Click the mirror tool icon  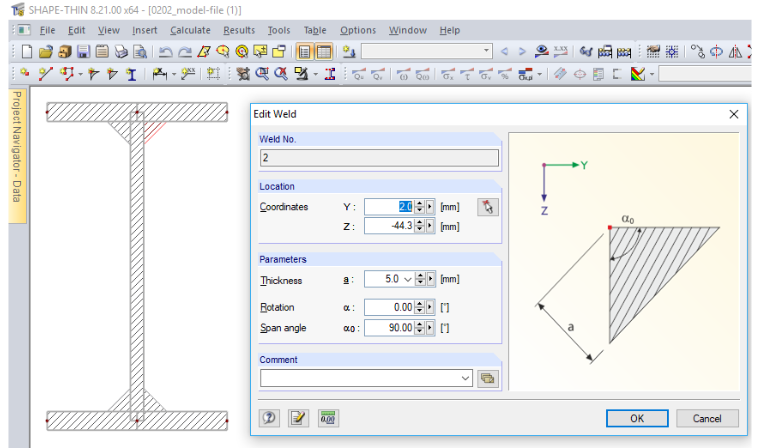(735, 51)
